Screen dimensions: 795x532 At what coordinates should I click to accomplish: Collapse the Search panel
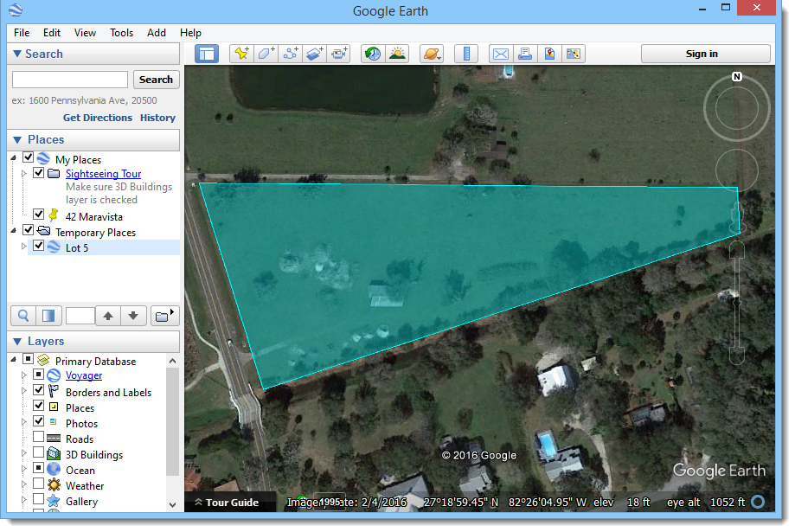[x=17, y=54]
